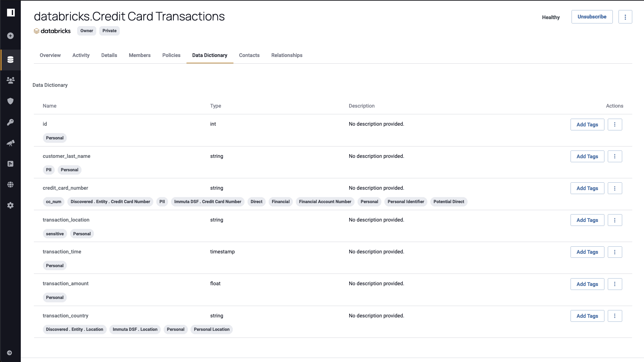Collapse the sidebar with the arrow icon
This screenshot has height=362, width=644.
(x=9, y=353)
